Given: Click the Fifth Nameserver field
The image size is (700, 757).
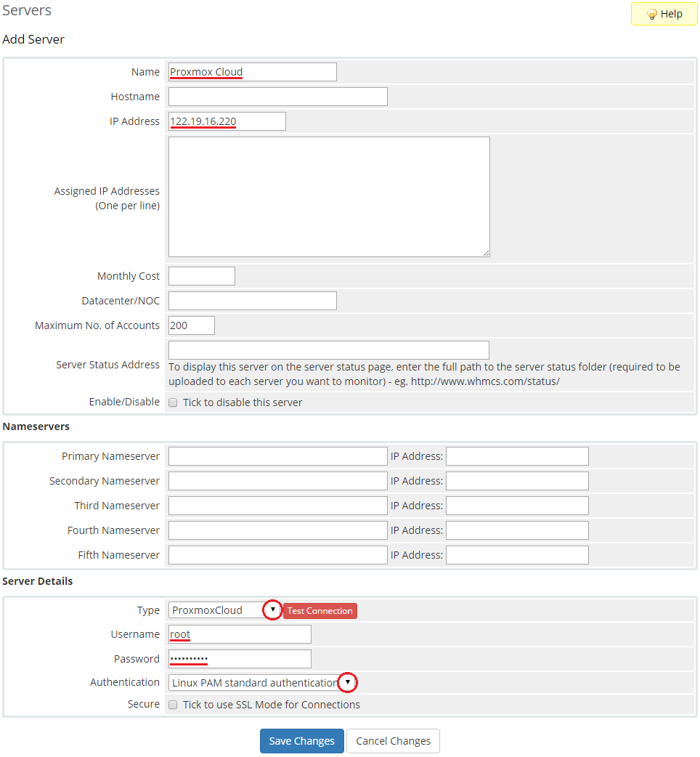Looking at the screenshot, I should pos(278,555).
